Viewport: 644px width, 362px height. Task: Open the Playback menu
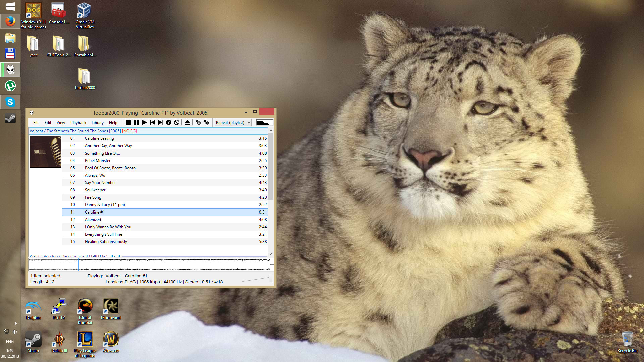(x=78, y=123)
